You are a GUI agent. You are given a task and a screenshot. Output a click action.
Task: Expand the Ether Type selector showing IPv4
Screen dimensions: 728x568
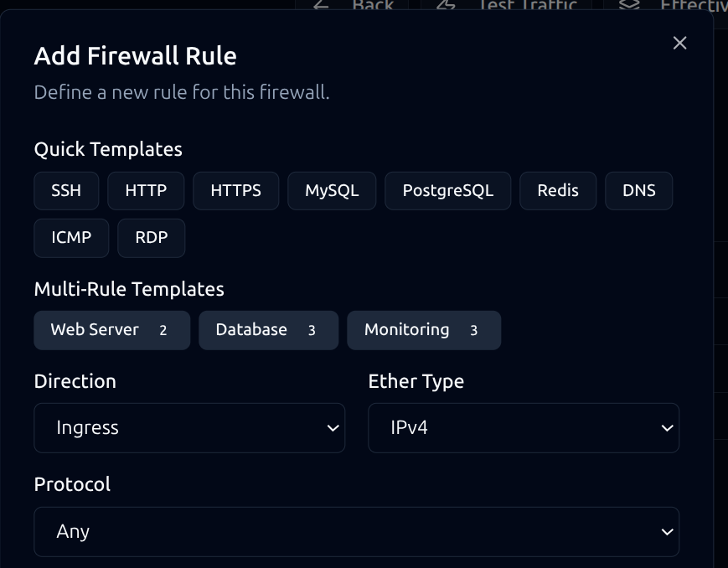(x=524, y=427)
